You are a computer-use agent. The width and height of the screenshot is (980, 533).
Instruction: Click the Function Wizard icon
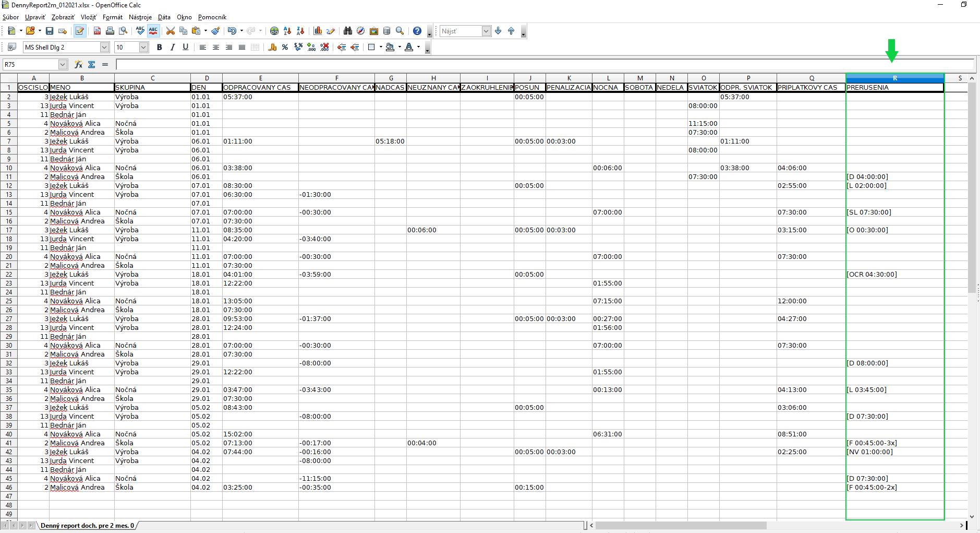78,65
